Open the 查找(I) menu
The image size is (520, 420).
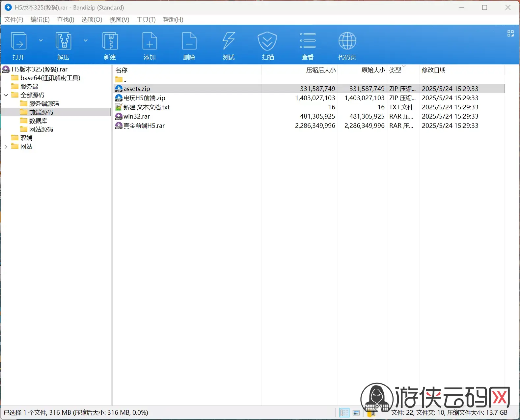tap(66, 20)
